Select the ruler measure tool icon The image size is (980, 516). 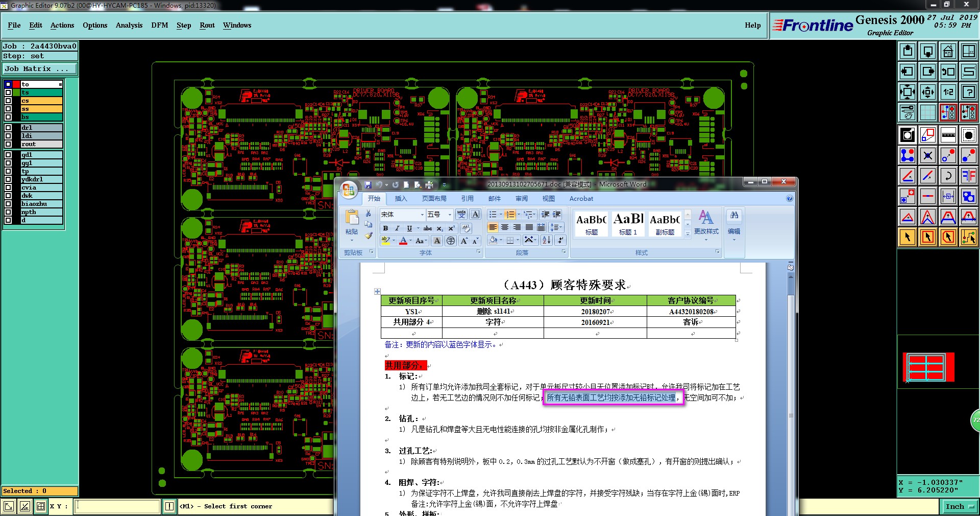click(x=948, y=135)
